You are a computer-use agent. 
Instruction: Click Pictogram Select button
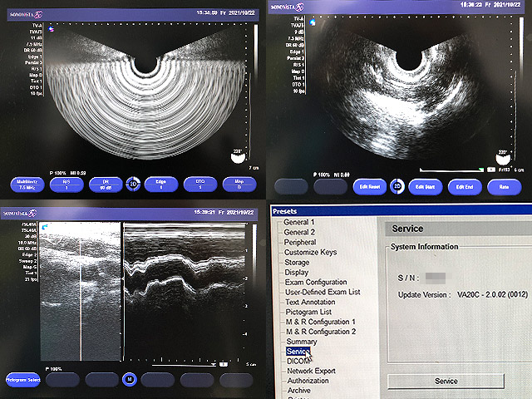[x=23, y=380]
